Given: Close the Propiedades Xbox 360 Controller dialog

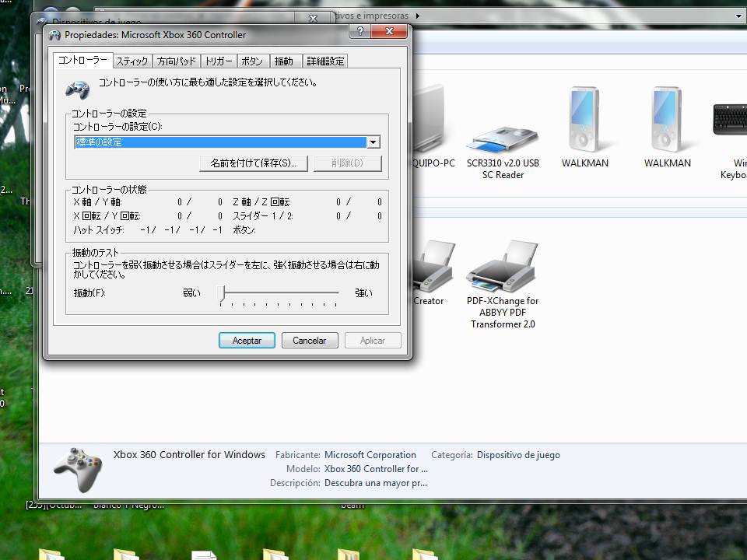Looking at the screenshot, I should coord(389,31).
